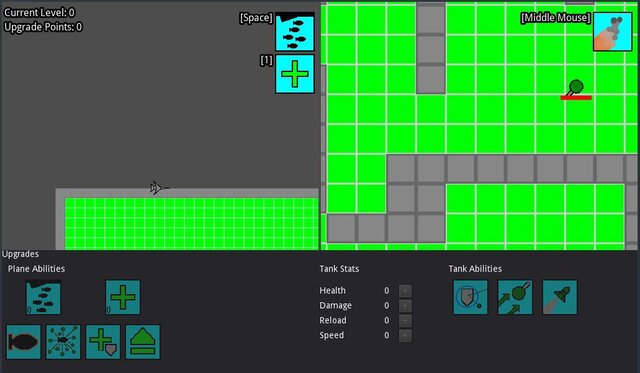This screenshot has height=373, width=640.
Task: Click the Upgrade Points: 0 text
Action: click(x=43, y=27)
